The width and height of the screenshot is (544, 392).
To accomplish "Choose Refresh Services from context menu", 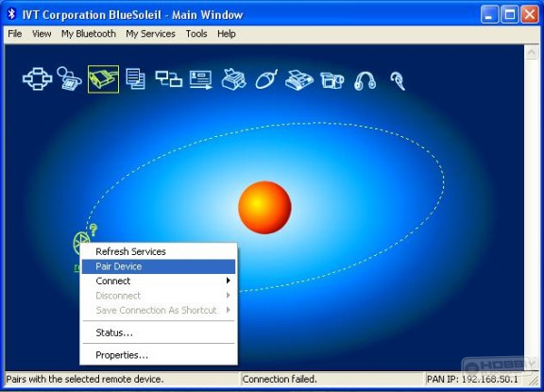I will [159, 251].
